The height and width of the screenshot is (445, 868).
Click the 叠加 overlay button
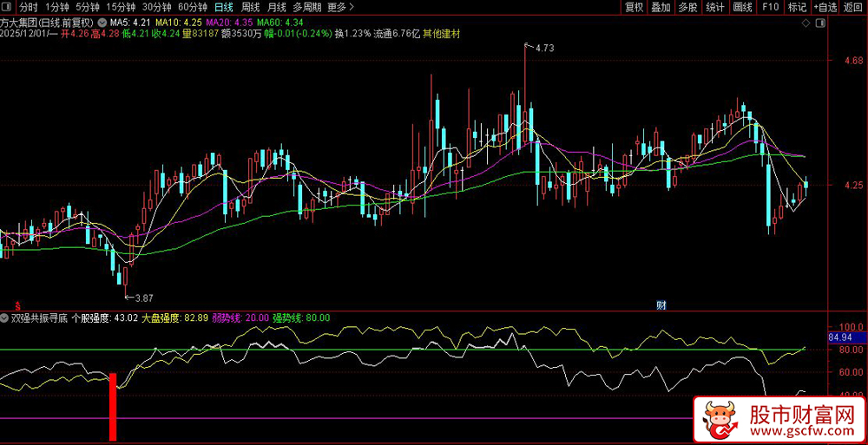(x=661, y=7)
